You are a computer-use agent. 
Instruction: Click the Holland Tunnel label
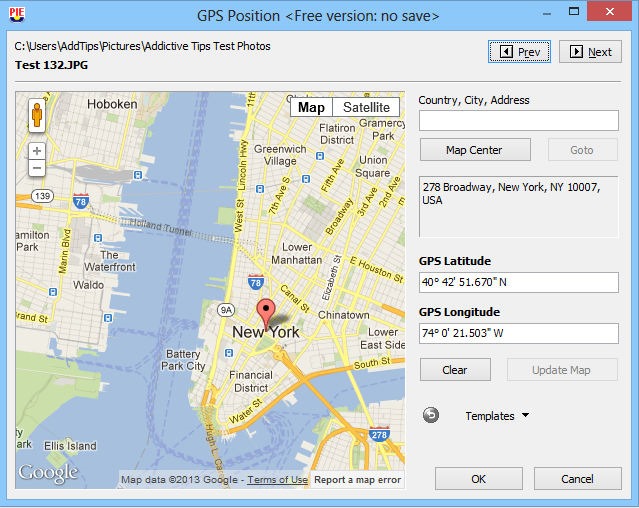160,227
